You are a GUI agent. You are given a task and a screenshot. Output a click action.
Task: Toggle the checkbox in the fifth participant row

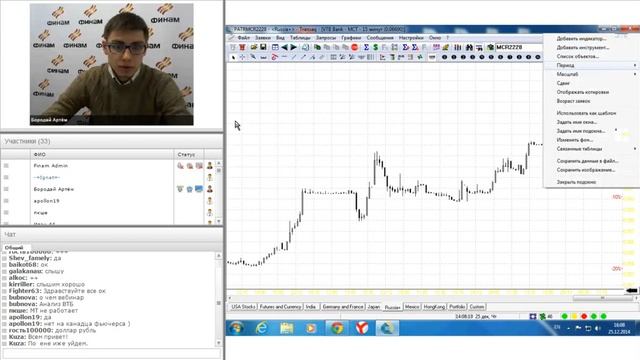pos(6,213)
